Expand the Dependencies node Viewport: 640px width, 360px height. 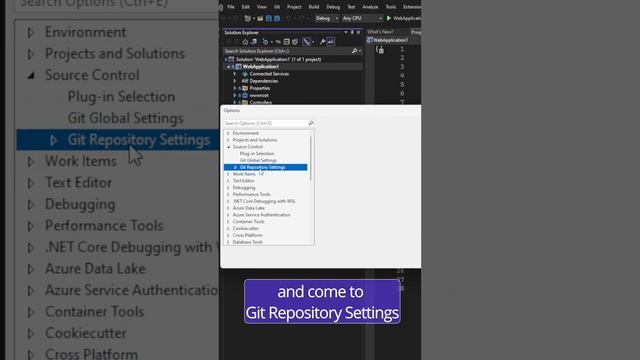point(235,81)
